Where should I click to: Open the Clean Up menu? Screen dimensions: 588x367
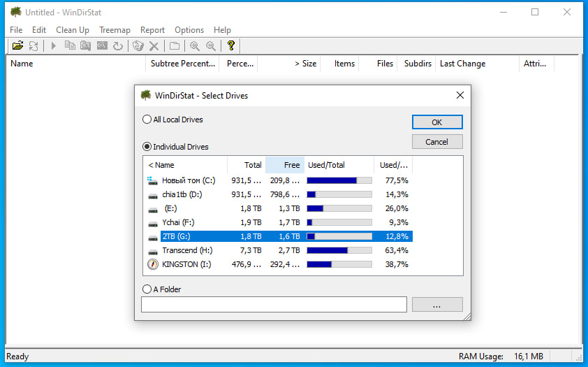[x=73, y=30]
